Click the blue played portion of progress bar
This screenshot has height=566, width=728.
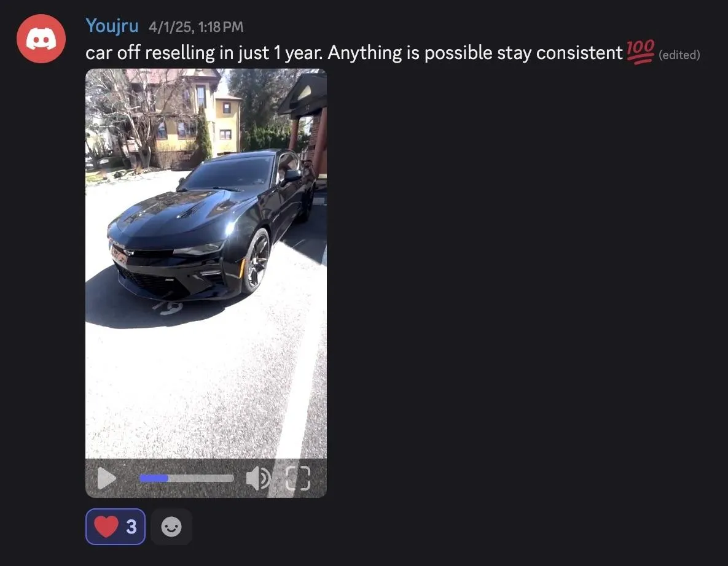(154, 478)
